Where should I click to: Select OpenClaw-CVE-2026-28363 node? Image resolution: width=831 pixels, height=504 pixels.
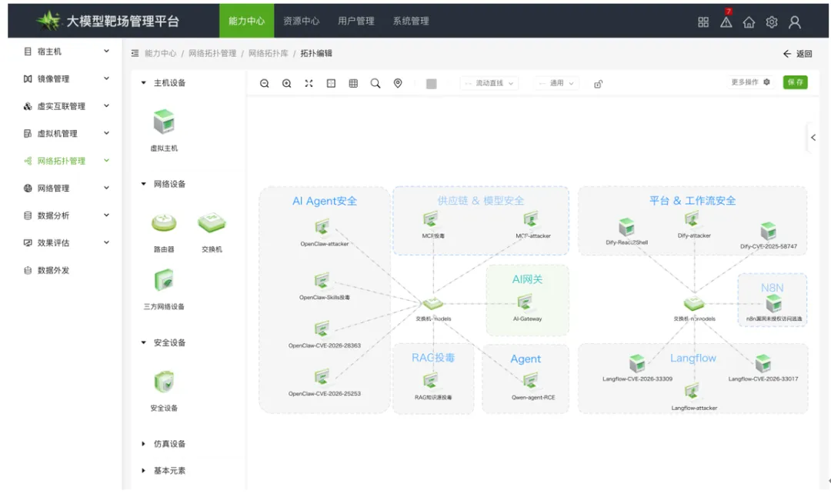pyautogui.click(x=322, y=329)
